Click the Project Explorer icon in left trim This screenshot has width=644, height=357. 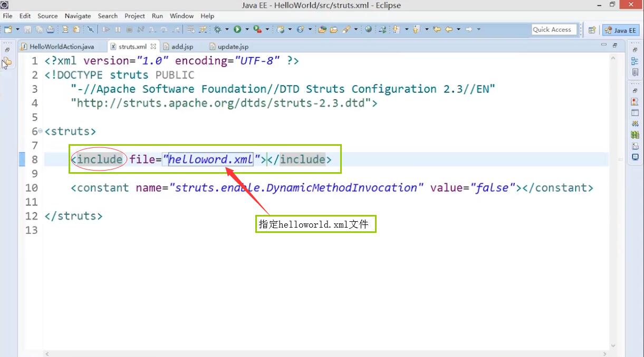[x=7, y=62]
